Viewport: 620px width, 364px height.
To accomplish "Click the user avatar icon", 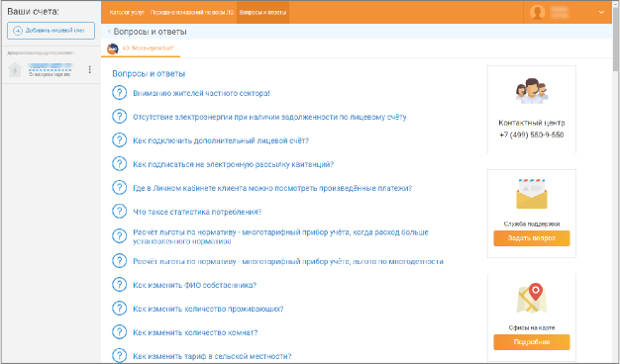I will pyautogui.click(x=538, y=12).
